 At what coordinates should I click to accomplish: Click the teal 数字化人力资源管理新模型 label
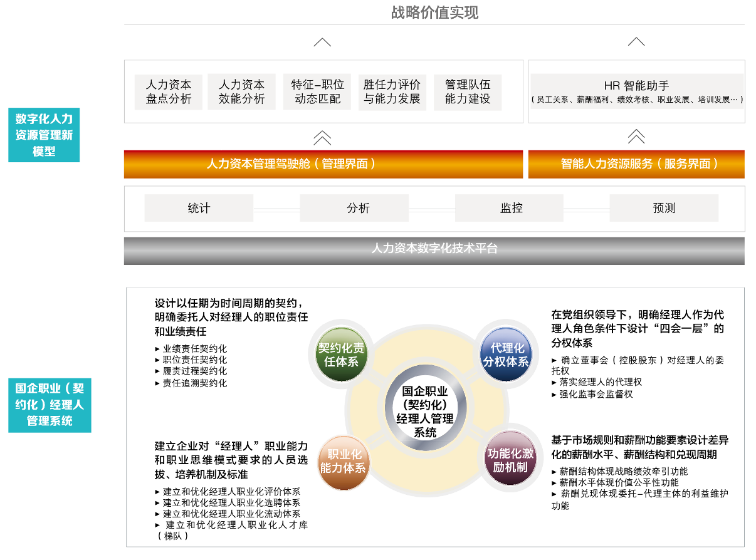click(x=44, y=135)
